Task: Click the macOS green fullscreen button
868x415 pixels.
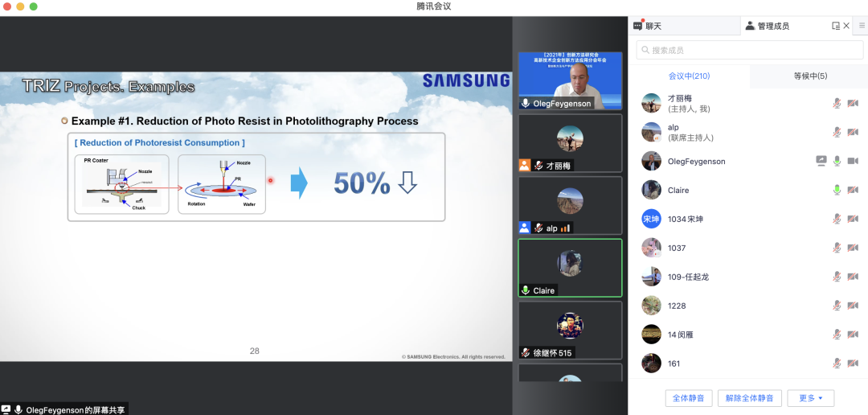Action: pyautogui.click(x=33, y=6)
